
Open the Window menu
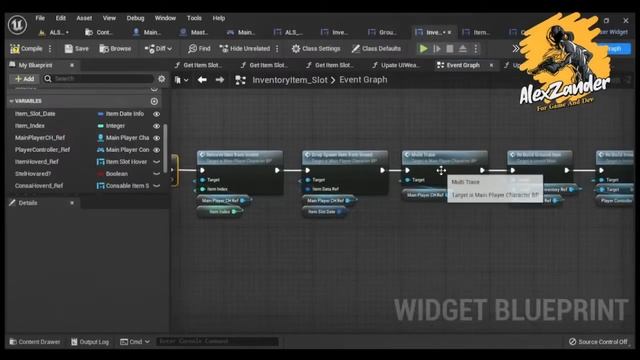(x=165, y=18)
